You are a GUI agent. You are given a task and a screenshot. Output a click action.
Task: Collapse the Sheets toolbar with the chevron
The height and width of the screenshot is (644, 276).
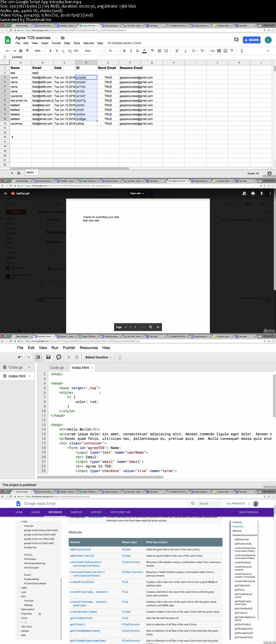coord(268,51)
